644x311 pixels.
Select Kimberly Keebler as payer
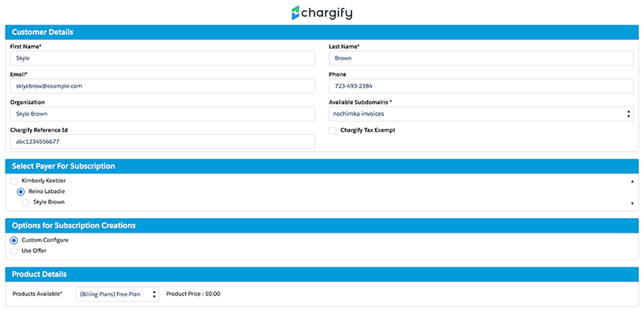coord(14,181)
